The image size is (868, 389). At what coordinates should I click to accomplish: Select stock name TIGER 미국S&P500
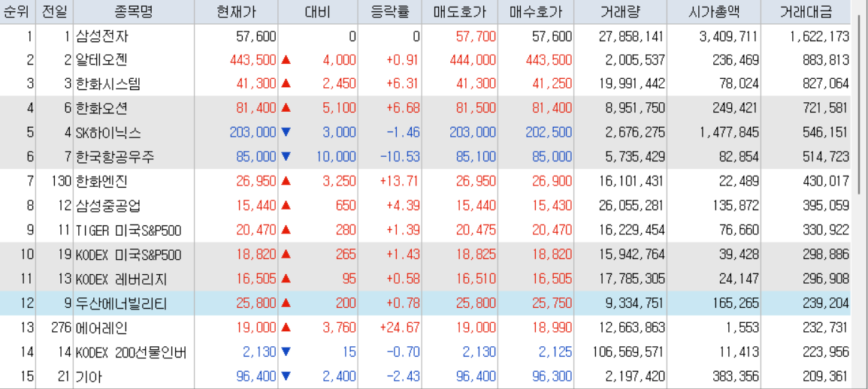pyautogui.click(x=129, y=231)
